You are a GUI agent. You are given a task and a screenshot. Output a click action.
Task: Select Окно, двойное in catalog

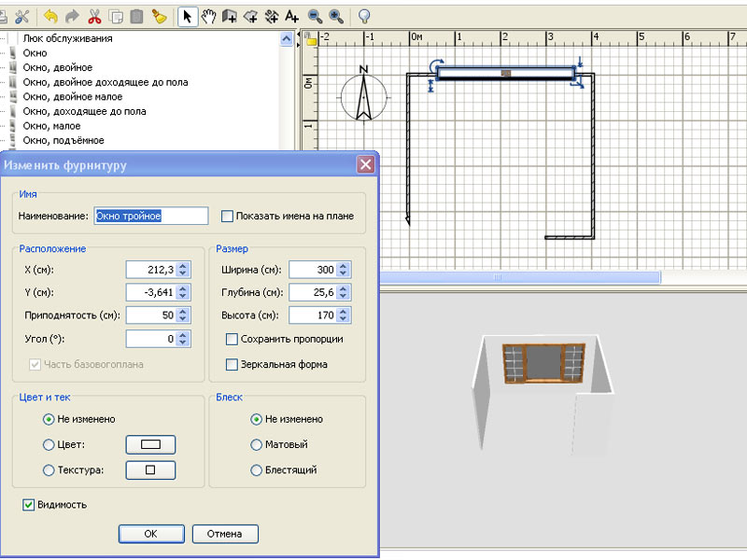pos(58,67)
